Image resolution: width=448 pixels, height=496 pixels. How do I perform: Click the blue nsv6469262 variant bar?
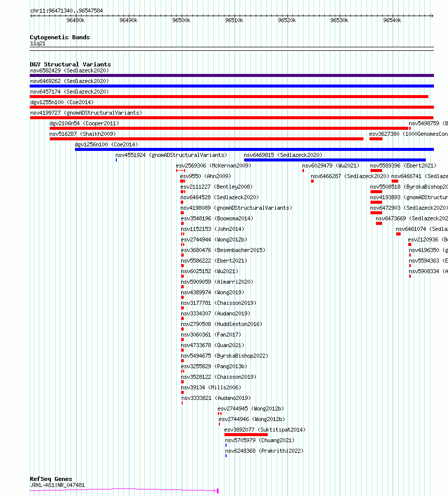[x=232, y=86]
